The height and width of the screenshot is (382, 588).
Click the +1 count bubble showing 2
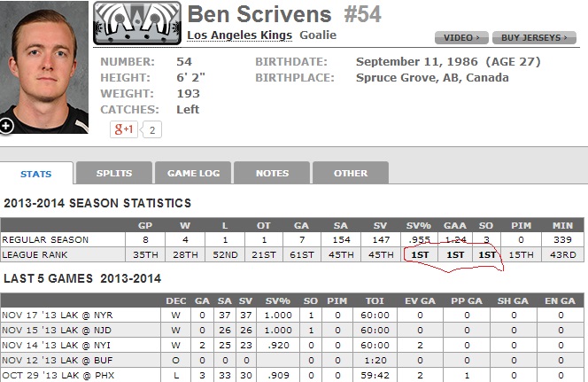pos(151,129)
